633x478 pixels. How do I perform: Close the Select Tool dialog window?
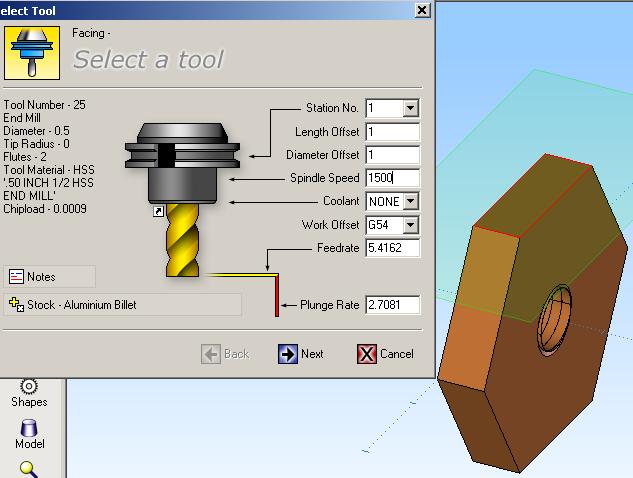422,9
